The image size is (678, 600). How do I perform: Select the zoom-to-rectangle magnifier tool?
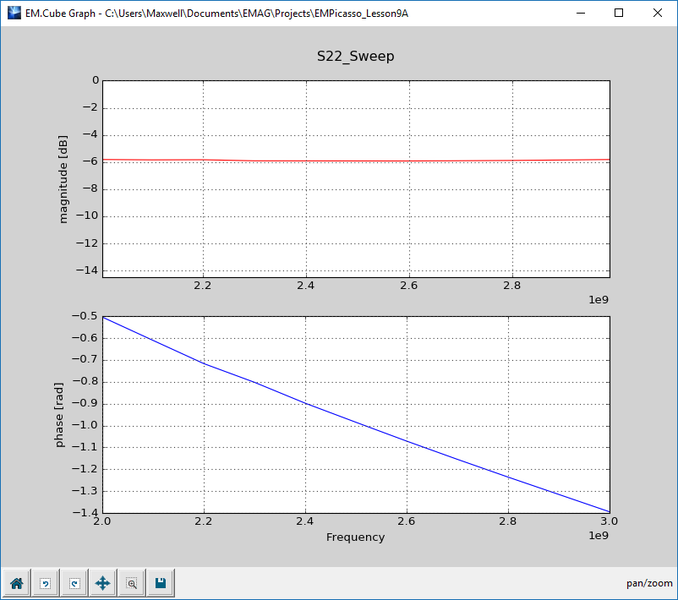coord(132,583)
